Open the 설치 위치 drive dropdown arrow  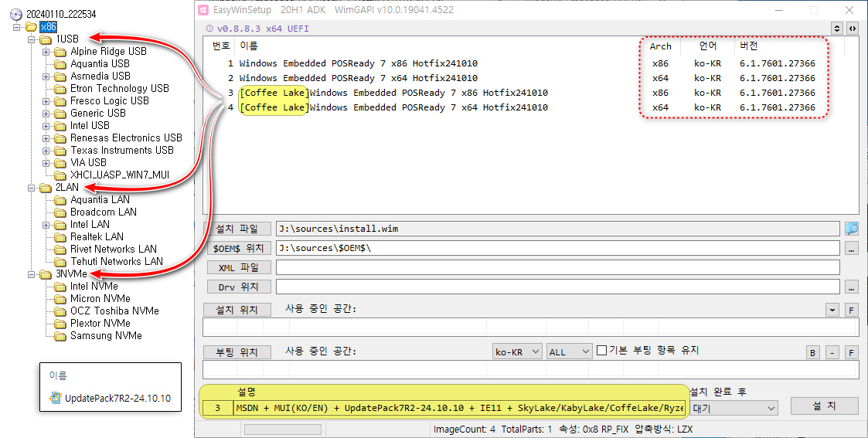(x=832, y=310)
